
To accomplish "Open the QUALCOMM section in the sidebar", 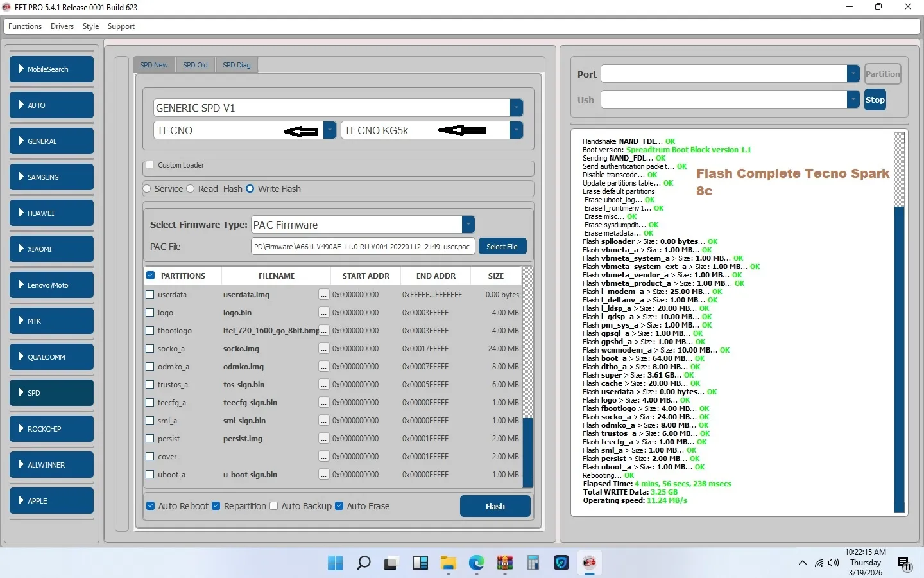I will click(x=51, y=357).
